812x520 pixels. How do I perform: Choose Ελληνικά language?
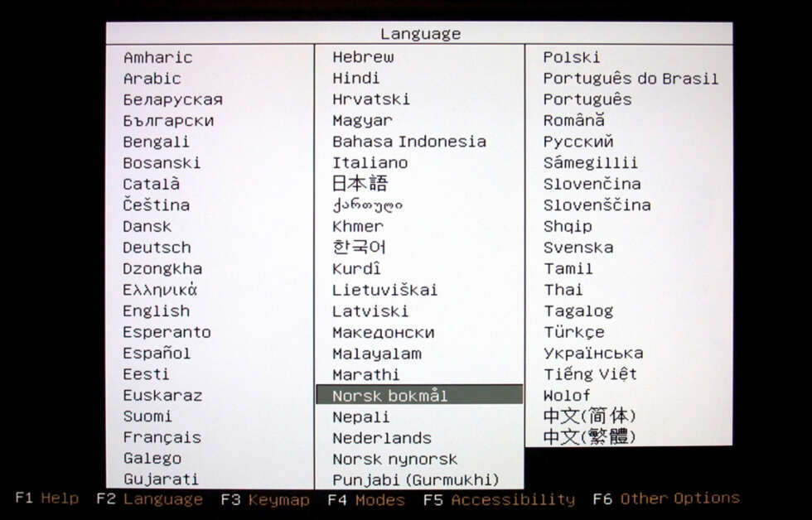(x=160, y=290)
